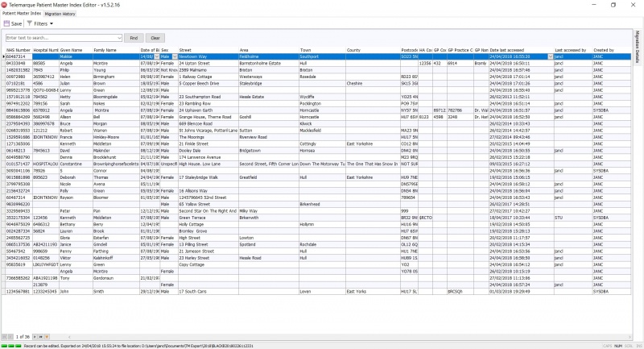This screenshot has height=349, width=644.
Task: Expand the search text box dropdown arrow
Action: 121,38
